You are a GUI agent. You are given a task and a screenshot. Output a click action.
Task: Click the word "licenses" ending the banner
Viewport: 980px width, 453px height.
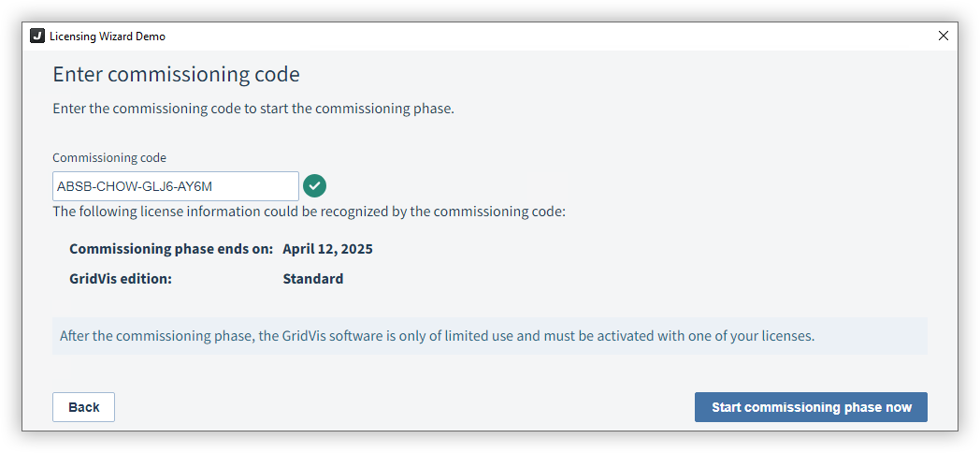point(790,336)
